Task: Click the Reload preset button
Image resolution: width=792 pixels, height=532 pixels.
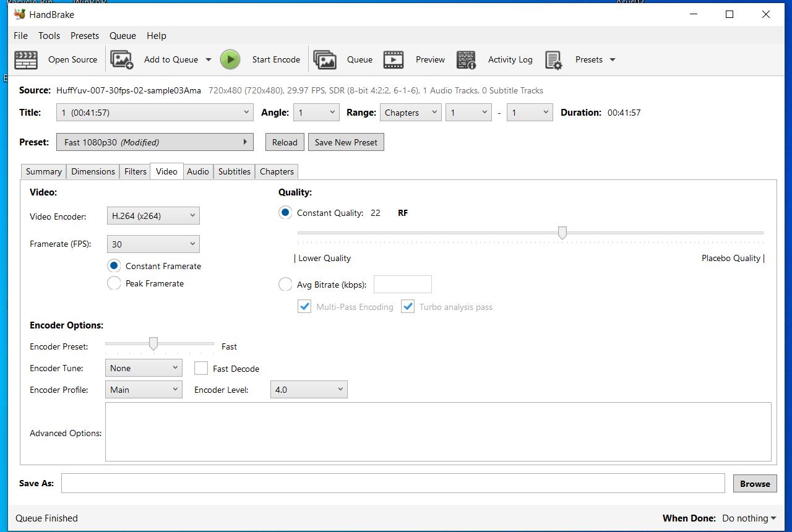Action: (285, 142)
